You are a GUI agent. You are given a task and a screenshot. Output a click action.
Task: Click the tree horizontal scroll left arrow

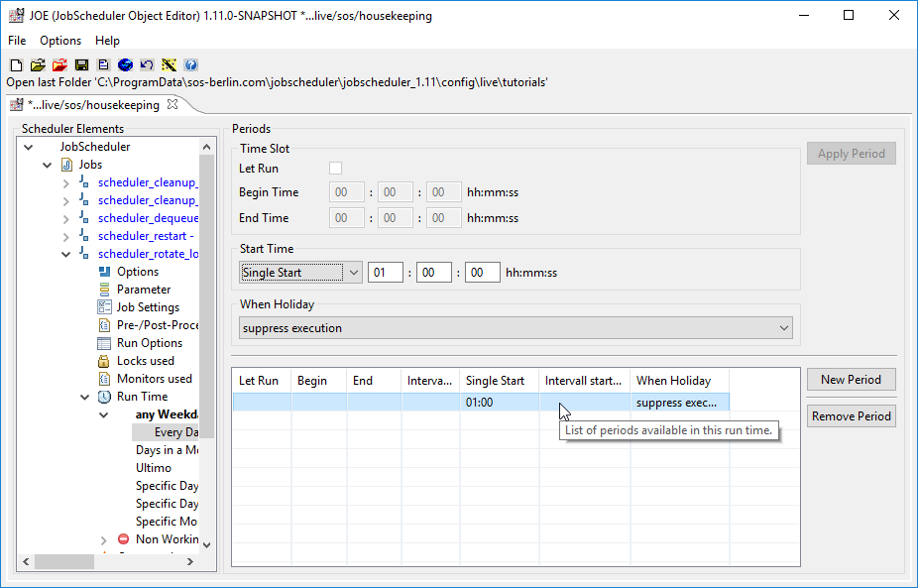pyautogui.click(x=26, y=561)
